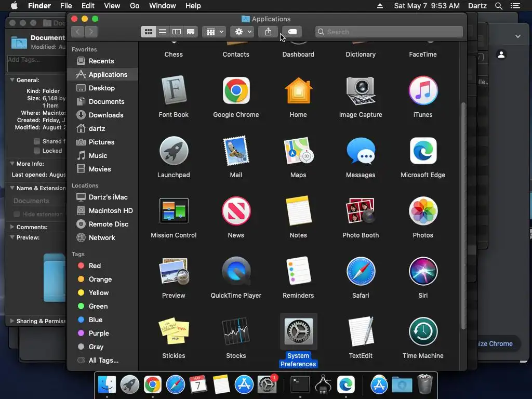Collapse the Preview section in Info window
The image size is (532, 399).
tap(12, 237)
